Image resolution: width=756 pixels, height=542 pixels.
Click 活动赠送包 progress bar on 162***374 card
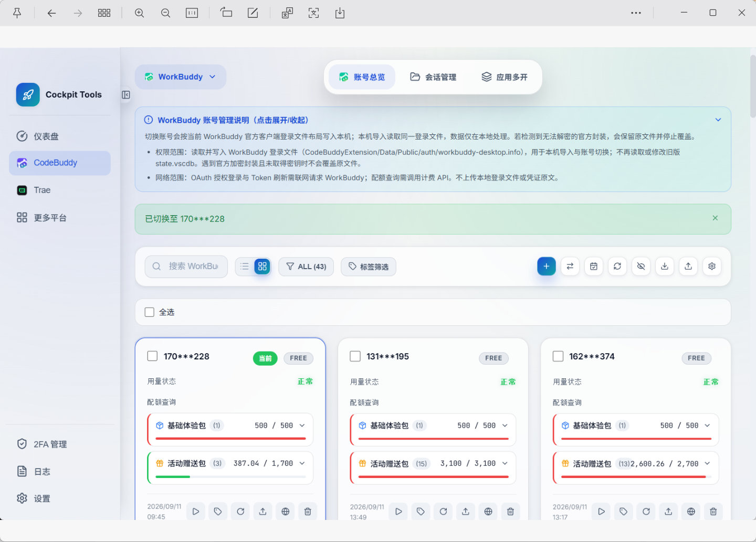(636, 476)
